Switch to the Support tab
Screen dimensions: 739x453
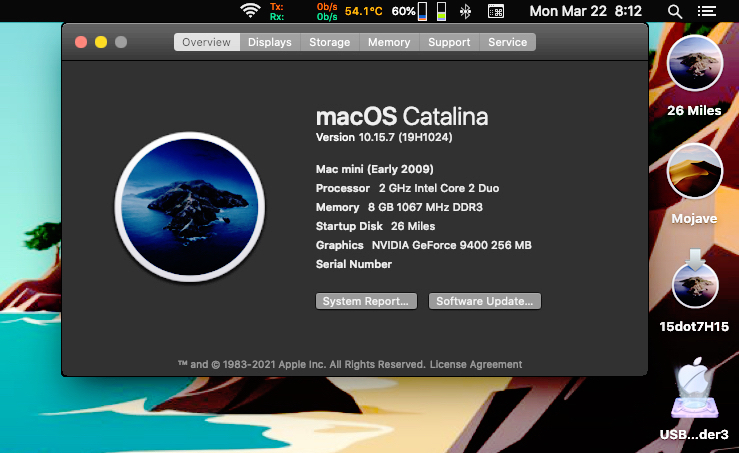point(449,42)
